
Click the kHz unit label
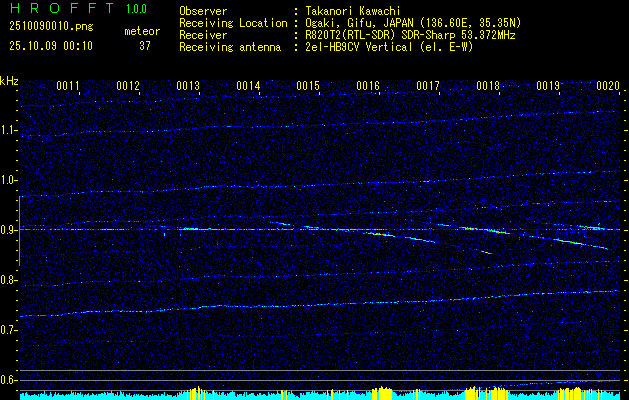9,81
